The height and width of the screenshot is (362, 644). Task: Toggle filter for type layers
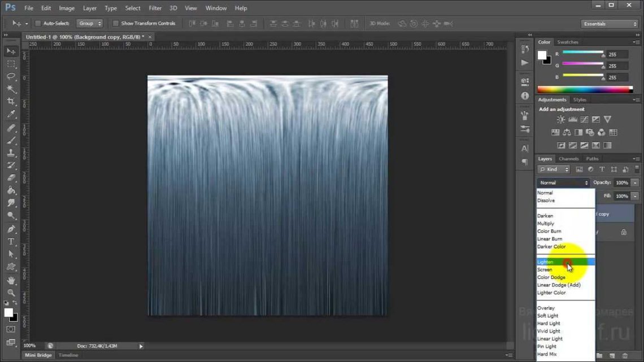(602, 169)
